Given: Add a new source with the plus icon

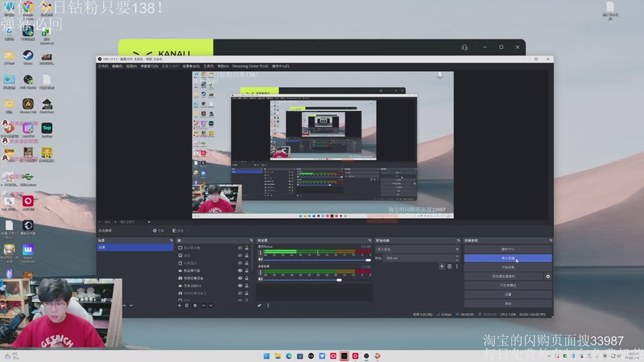Looking at the screenshot, I should tap(180, 306).
